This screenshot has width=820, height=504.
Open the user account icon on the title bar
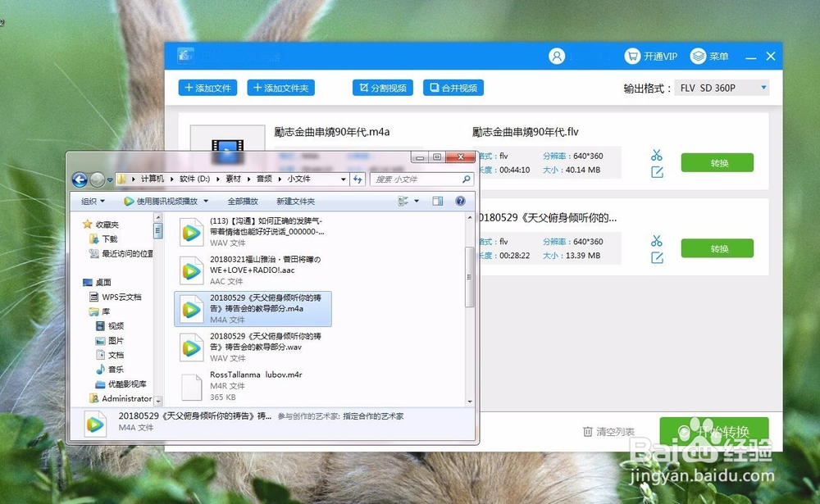[556, 56]
